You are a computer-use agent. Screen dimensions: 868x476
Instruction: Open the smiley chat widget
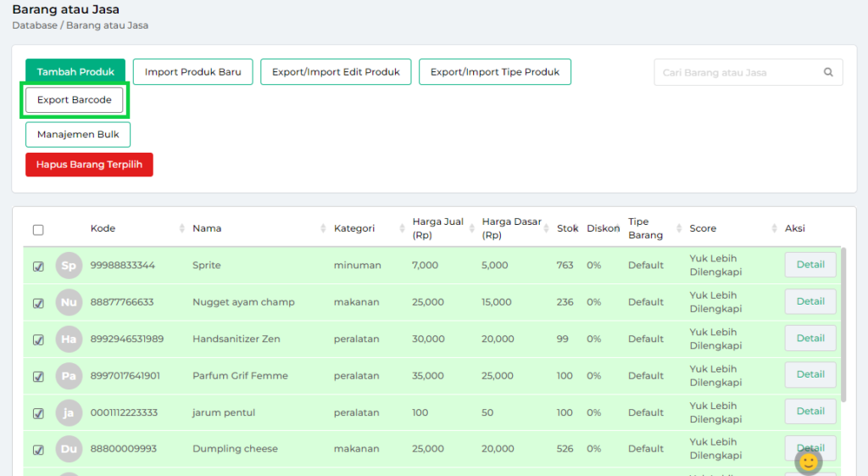click(809, 462)
